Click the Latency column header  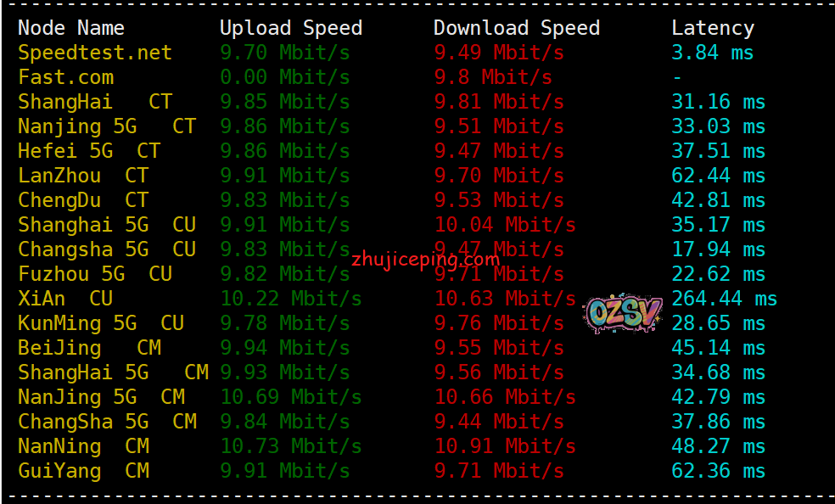coord(713,28)
